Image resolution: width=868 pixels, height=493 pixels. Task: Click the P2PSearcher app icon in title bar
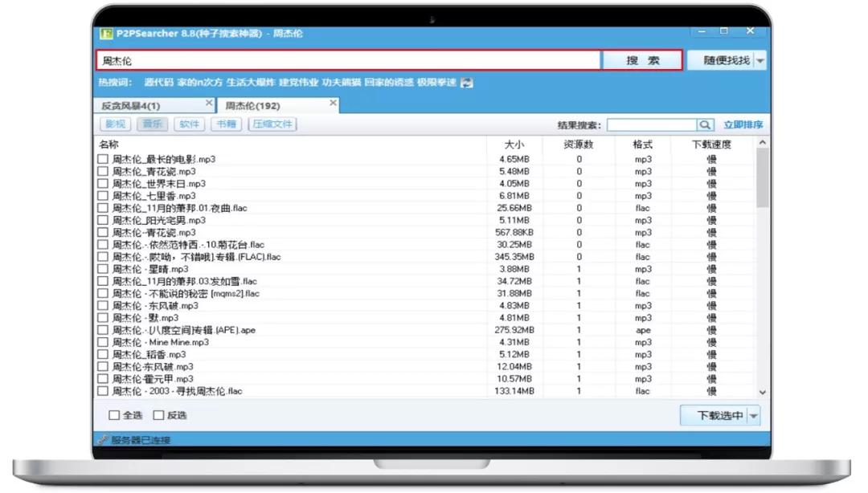(x=106, y=34)
